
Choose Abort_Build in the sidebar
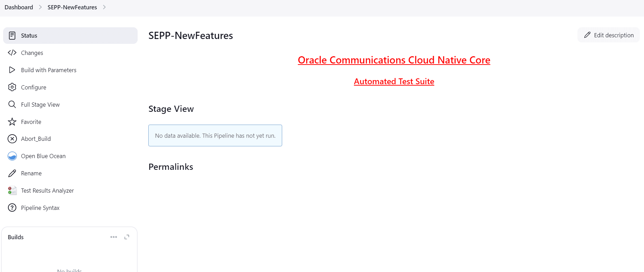coord(70,139)
